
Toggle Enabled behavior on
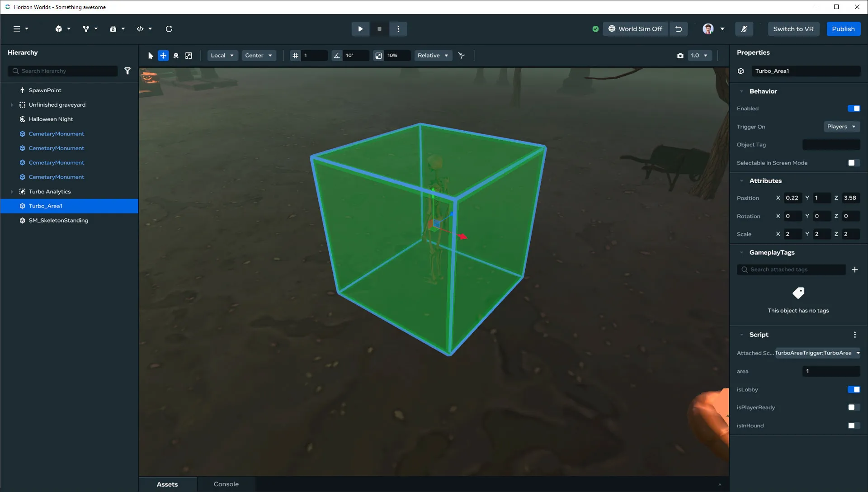[x=854, y=108]
